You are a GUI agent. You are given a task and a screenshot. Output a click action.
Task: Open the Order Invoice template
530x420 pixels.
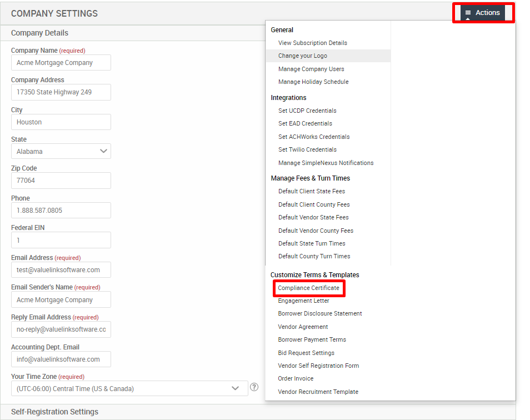tap(296, 378)
